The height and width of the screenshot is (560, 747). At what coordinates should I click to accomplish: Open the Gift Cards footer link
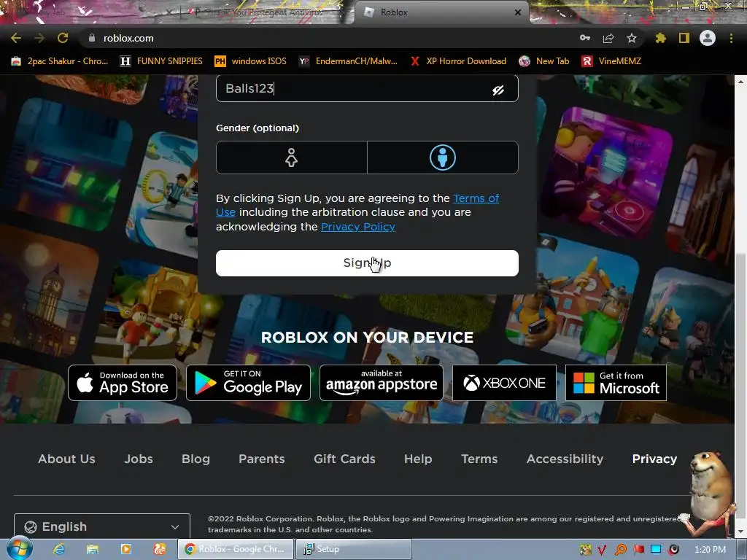tap(344, 459)
